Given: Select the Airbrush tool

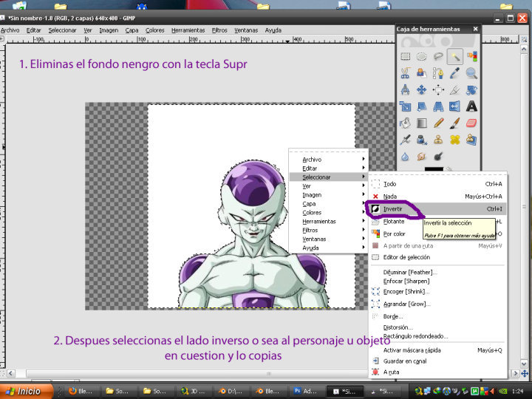Looking at the screenshot, I should pyautogui.click(x=405, y=140).
